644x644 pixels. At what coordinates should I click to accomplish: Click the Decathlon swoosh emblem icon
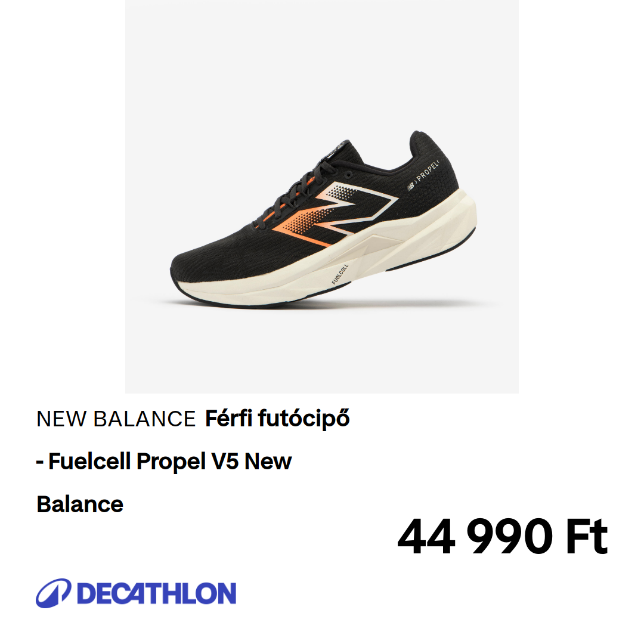coord(54,593)
